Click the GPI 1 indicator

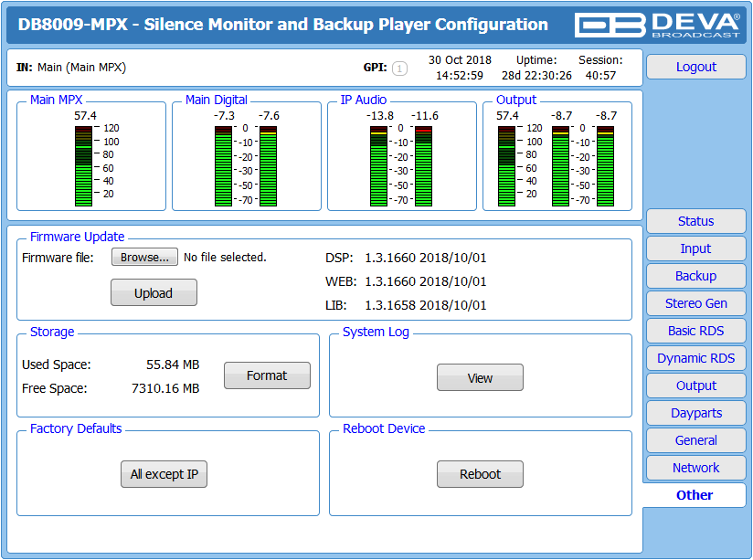coord(399,69)
